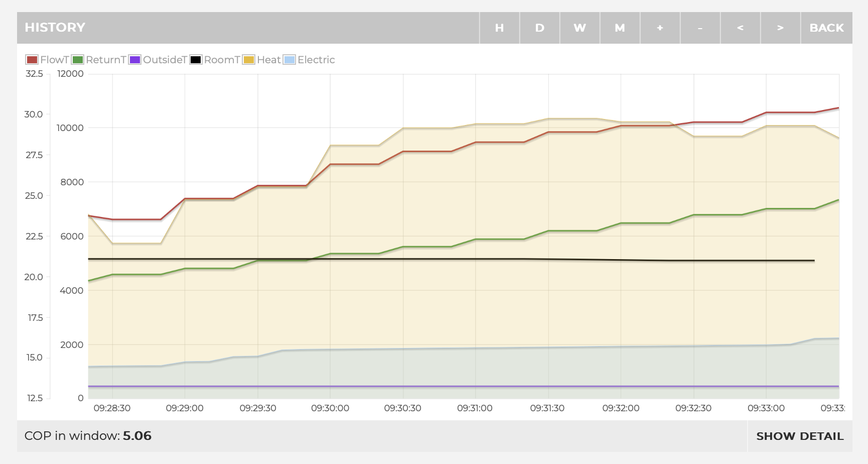Zoom out with the minus button
The width and height of the screenshot is (868, 464).
click(700, 28)
